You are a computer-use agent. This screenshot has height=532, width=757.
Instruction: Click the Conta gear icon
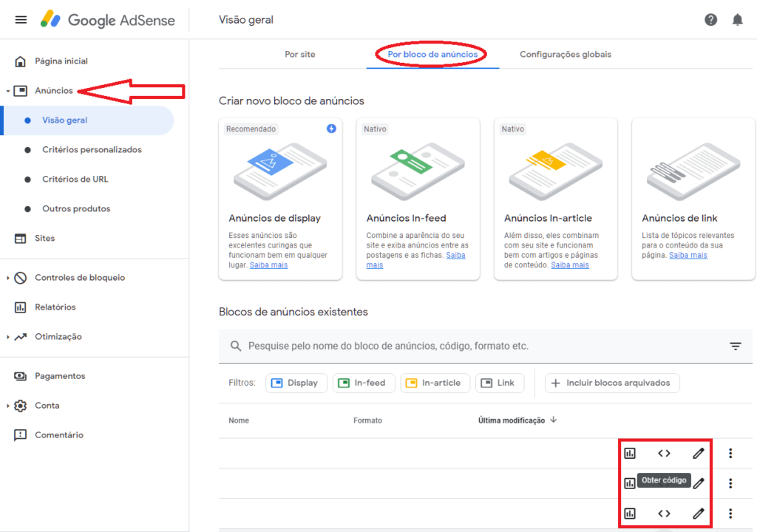(x=20, y=406)
